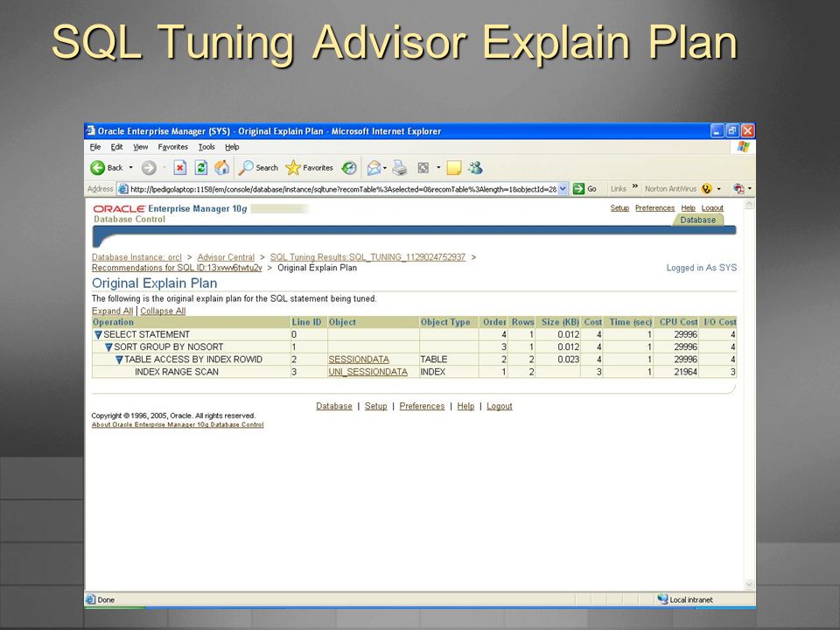Click the PDF toolbar icon at far right

pos(738,189)
